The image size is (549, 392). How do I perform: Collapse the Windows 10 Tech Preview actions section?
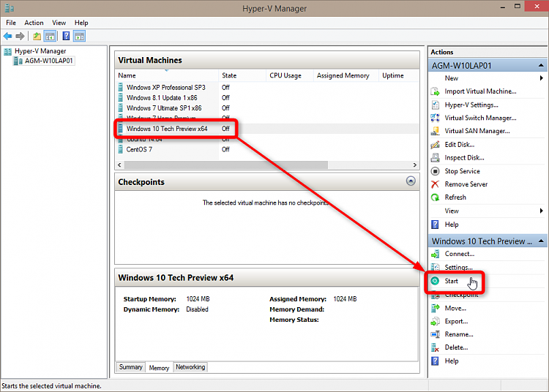[541, 241]
